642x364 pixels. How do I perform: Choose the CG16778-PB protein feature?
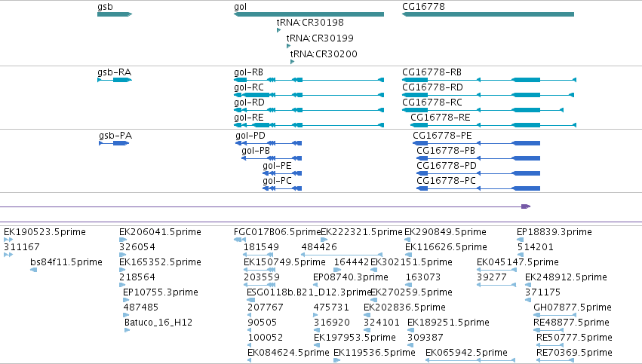(x=478, y=158)
